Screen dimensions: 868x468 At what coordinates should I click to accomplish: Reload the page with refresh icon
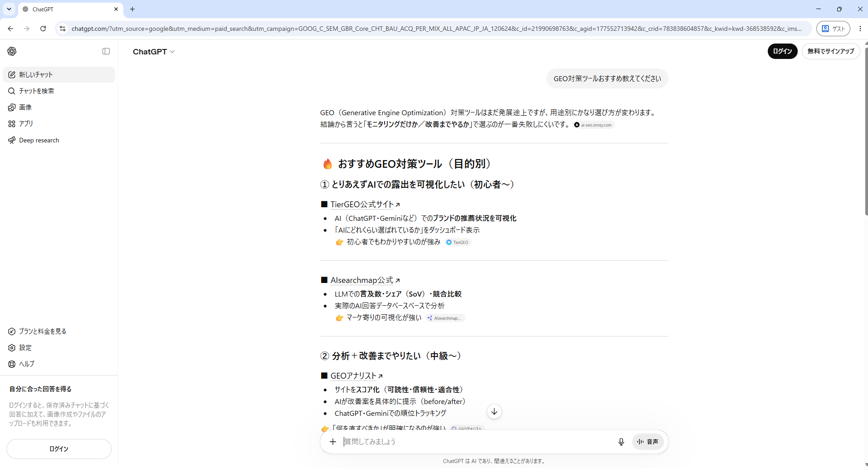[x=43, y=29]
